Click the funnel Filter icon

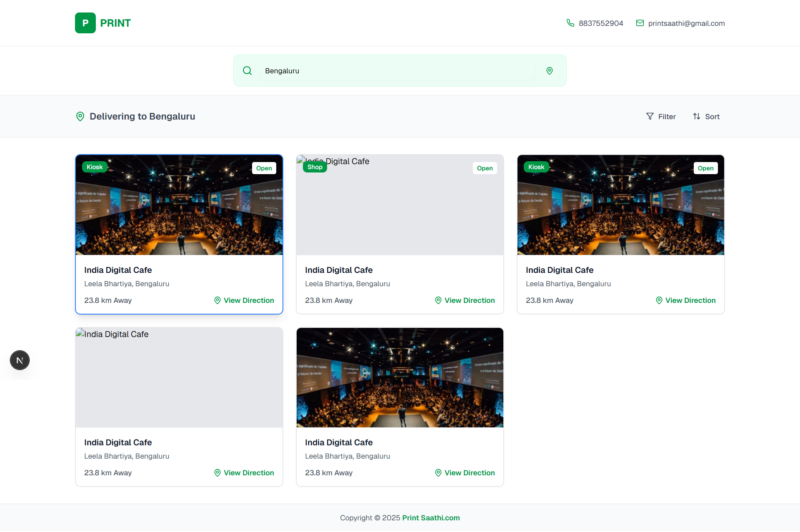pos(650,116)
